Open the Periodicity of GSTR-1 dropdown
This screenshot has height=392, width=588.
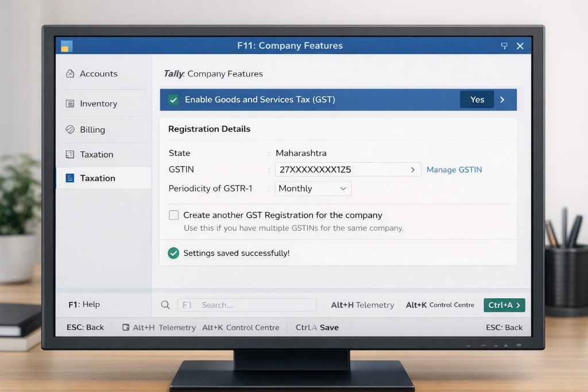coord(313,189)
